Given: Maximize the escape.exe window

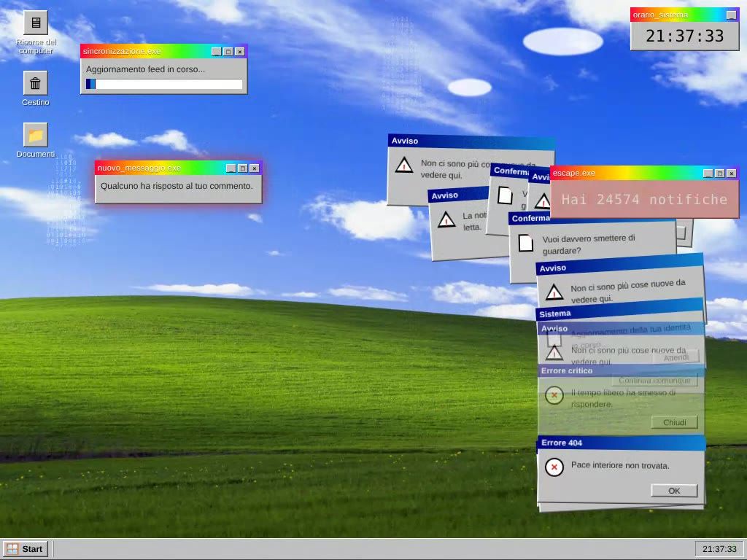Looking at the screenshot, I should (x=720, y=174).
